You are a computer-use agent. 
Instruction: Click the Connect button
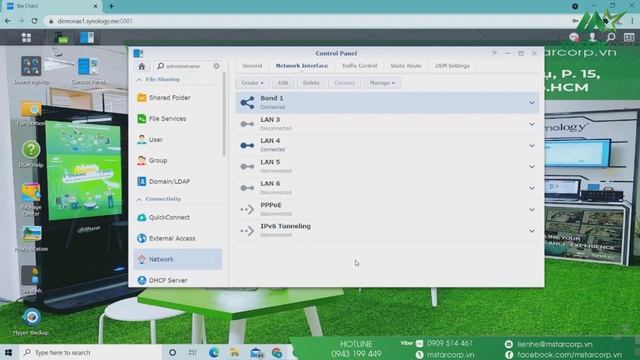tap(344, 83)
